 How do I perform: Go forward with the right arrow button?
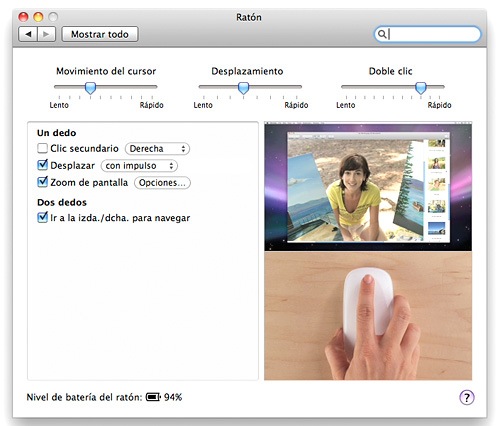point(46,34)
